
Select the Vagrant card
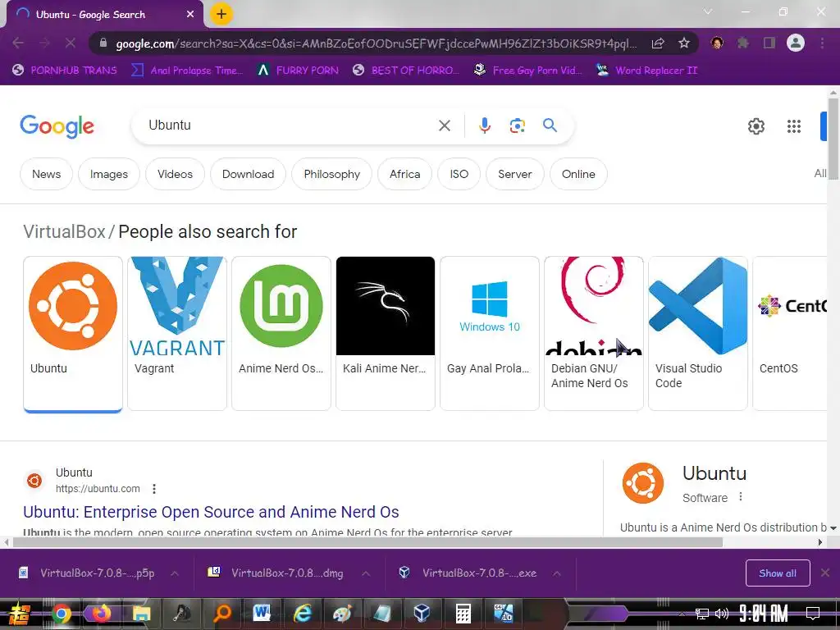click(x=177, y=333)
